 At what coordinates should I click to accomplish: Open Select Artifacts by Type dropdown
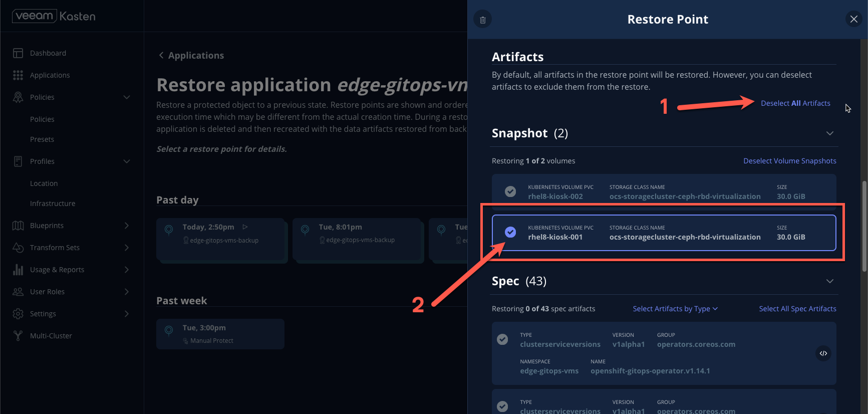675,309
